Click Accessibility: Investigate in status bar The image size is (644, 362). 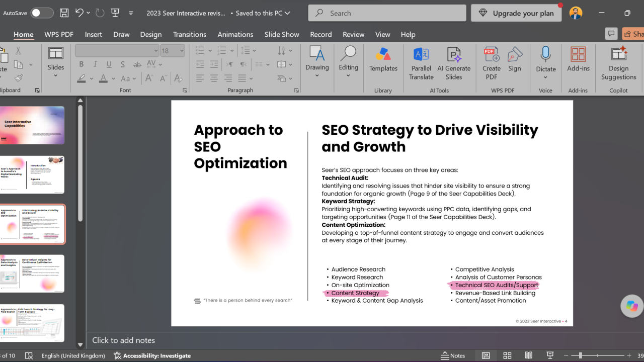(152, 355)
